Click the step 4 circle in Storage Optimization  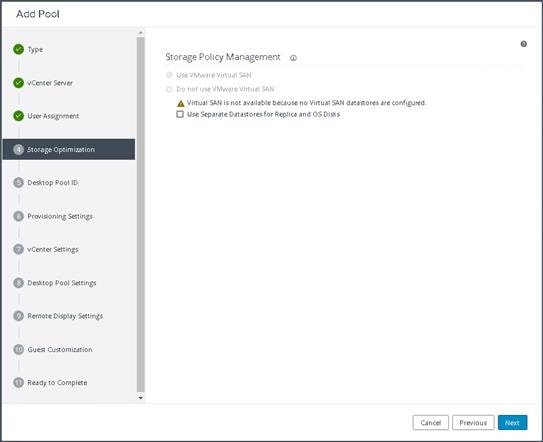[x=18, y=149]
